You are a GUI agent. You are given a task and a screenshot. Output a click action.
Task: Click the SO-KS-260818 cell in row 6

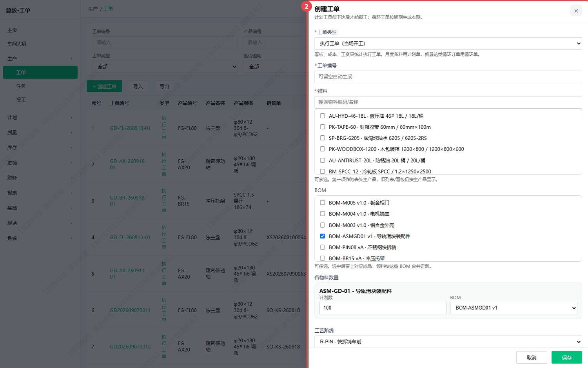[283, 310]
